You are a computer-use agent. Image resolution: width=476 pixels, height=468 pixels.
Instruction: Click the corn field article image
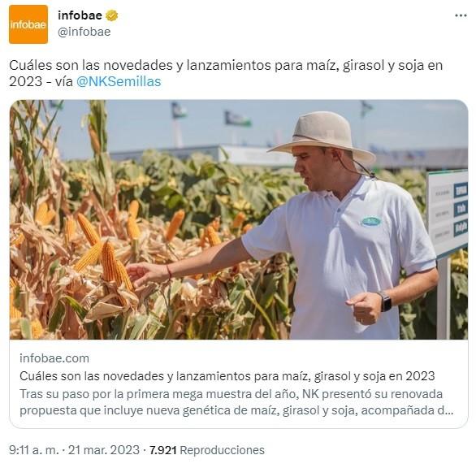[x=239, y=219]
